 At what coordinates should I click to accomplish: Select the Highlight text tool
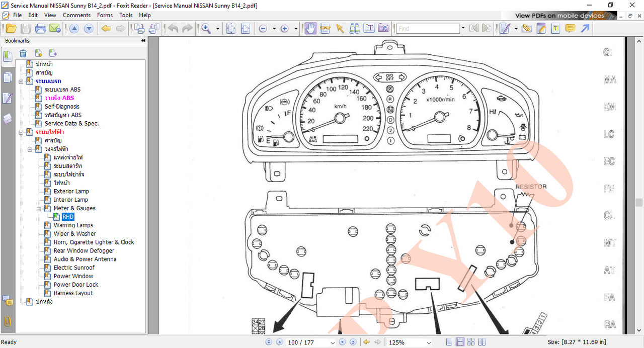[555, 29]
